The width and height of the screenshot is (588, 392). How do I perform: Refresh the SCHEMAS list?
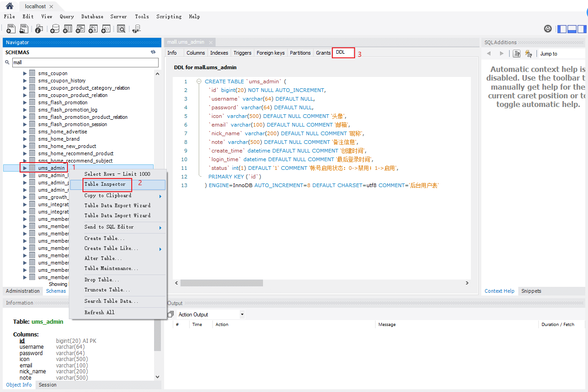[153, 52]
